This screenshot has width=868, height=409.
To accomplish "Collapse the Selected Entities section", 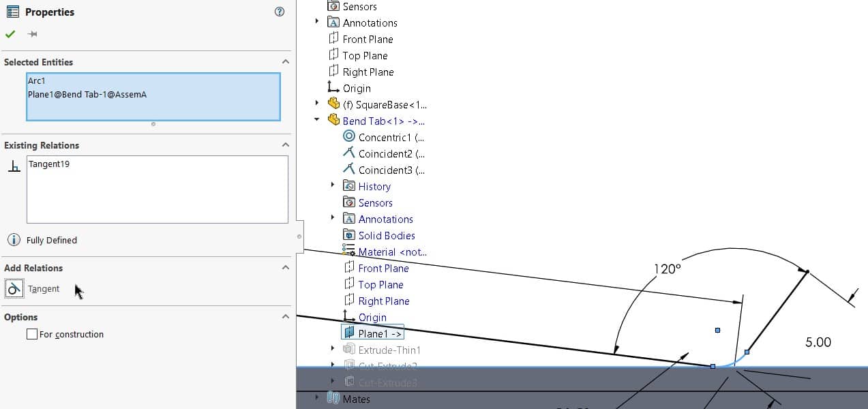I will 286,61.
